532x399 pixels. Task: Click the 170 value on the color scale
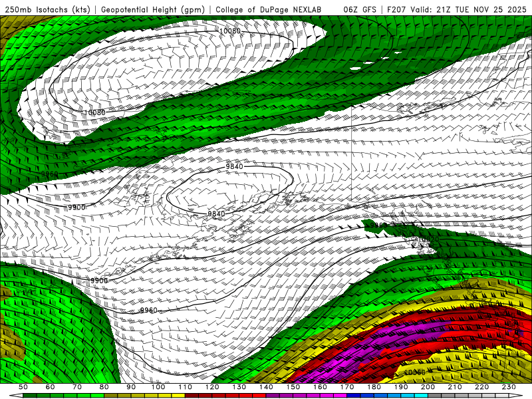click(x=347, y=387)
